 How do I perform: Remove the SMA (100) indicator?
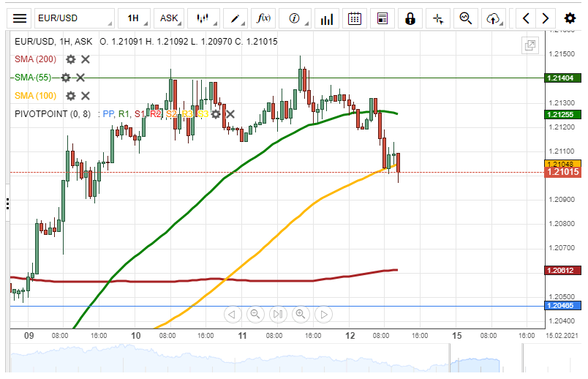85,96
